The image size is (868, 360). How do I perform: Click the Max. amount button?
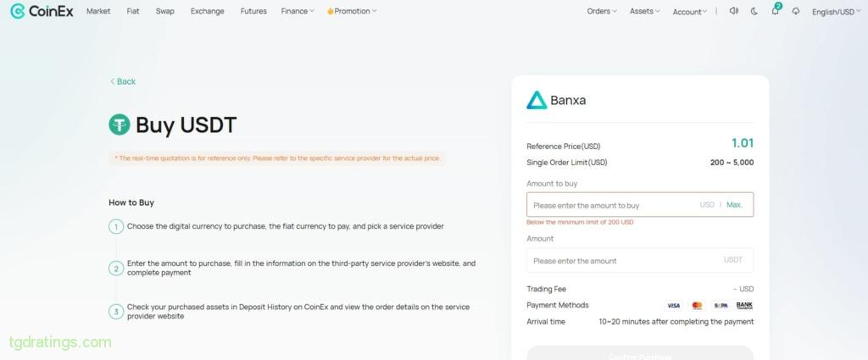(735, 205)
